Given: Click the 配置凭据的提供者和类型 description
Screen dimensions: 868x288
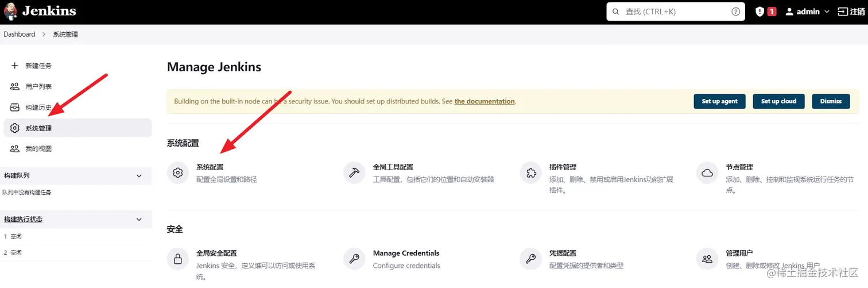Looking at the screenshot, I should (586, 266).
